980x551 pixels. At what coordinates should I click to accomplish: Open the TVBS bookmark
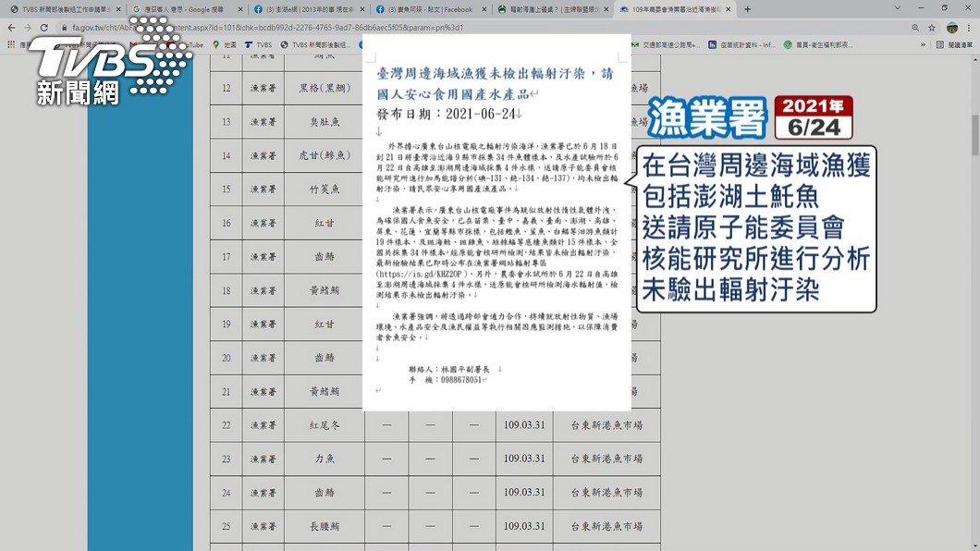pyautogui.click(x=258, y=45)
